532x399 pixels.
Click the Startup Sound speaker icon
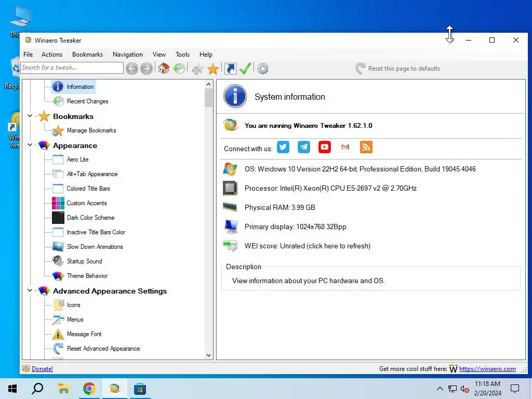click(58, 261)
